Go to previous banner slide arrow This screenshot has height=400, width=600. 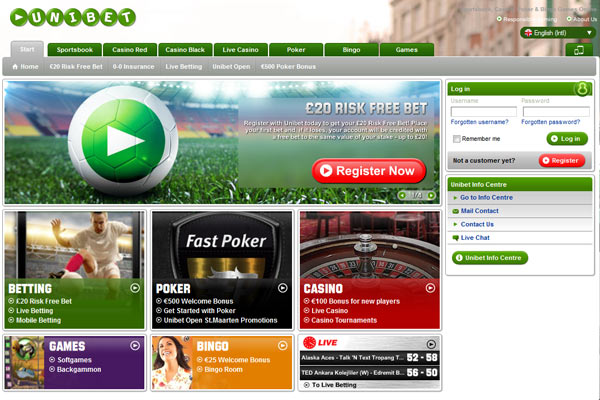[402, 196]
